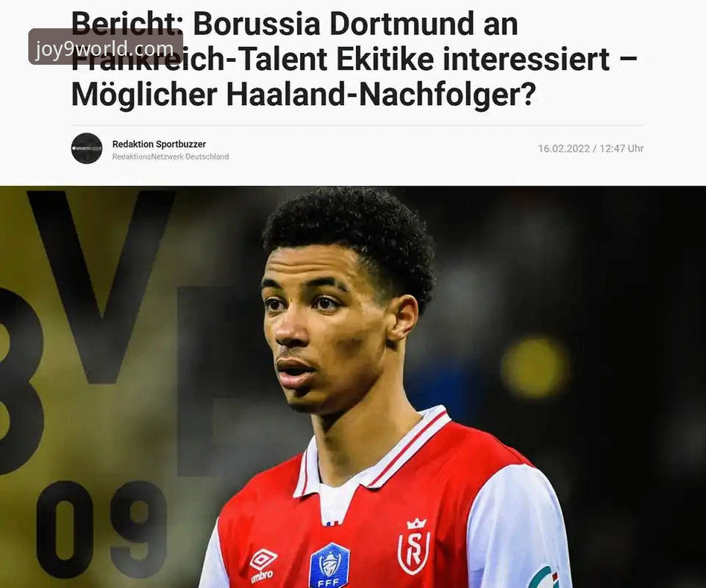Viewport: 706px width, 588px height.
Task: Click the small French tricolor tab on the collar
Action: pos(331,523)
